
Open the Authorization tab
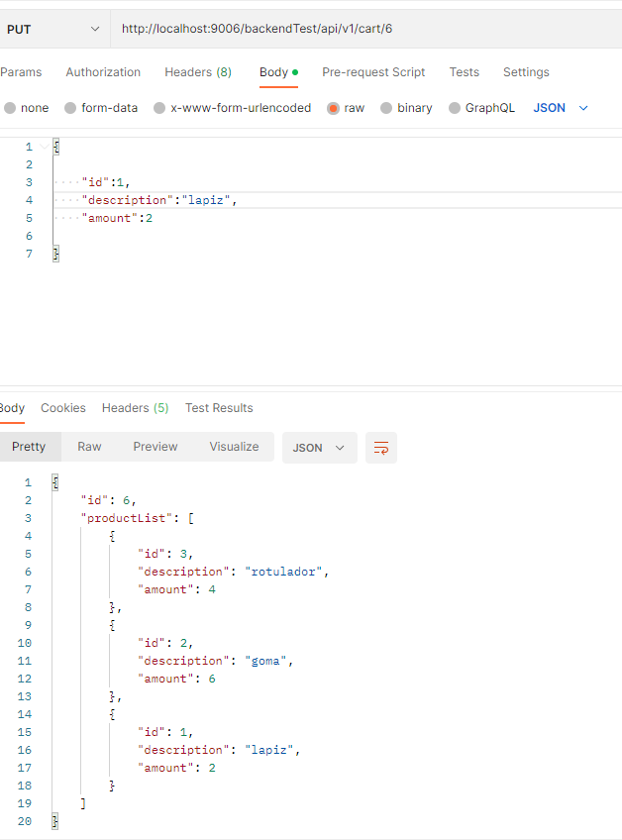(x=103, y=72)
